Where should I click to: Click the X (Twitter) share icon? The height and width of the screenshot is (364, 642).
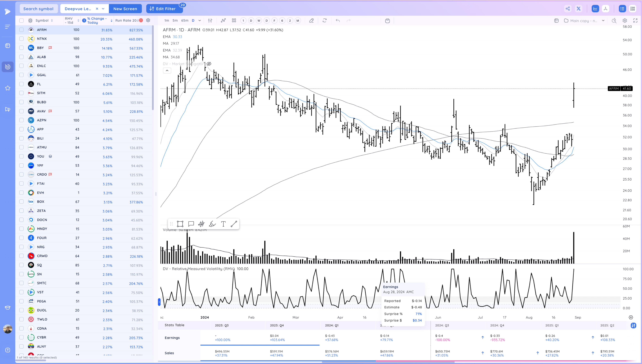pyautogui.click(x=578, y=9)
